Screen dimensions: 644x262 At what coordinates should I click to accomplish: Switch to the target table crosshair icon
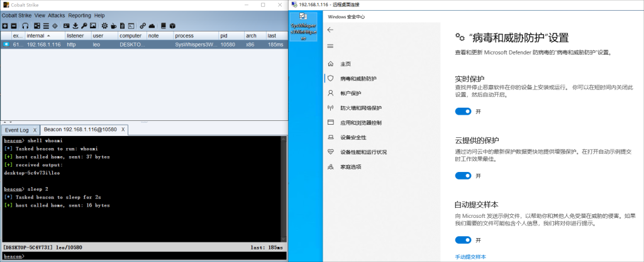pyautogui.click(x=55, y=26)
